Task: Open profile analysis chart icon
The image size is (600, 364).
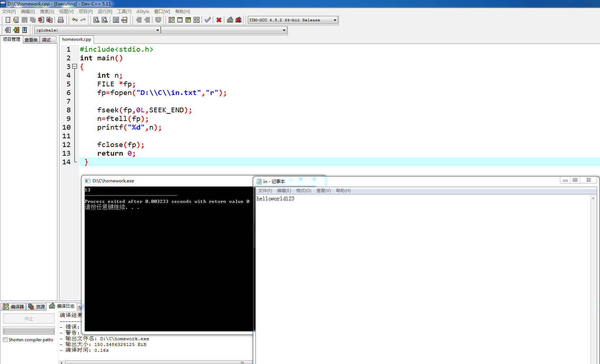Action: pyautogui.click(x=230, y=20)
